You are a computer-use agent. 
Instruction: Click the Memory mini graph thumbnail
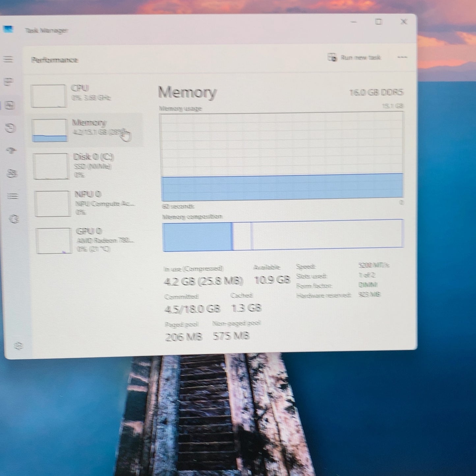coord(50,130)
